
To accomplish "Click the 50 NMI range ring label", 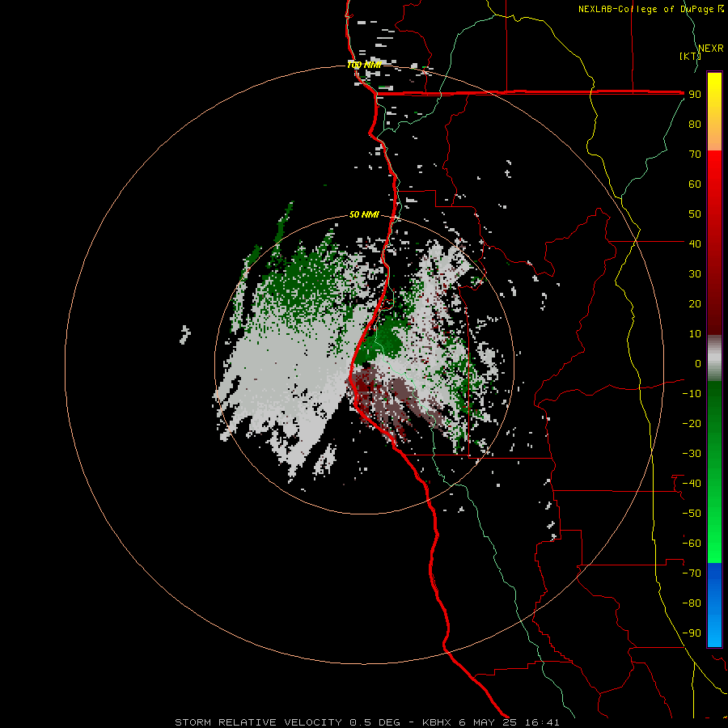I will (x=364, y=214).
